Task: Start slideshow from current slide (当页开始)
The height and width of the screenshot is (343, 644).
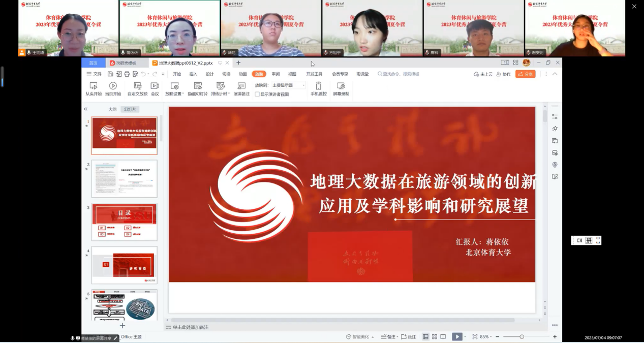Action: 113,88
